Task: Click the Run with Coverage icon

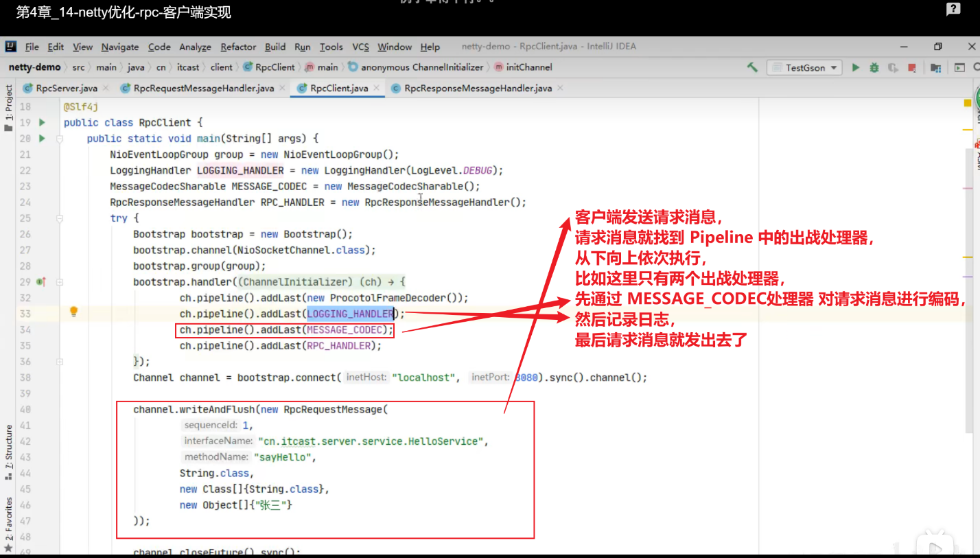Action: (x=893, y=67)
